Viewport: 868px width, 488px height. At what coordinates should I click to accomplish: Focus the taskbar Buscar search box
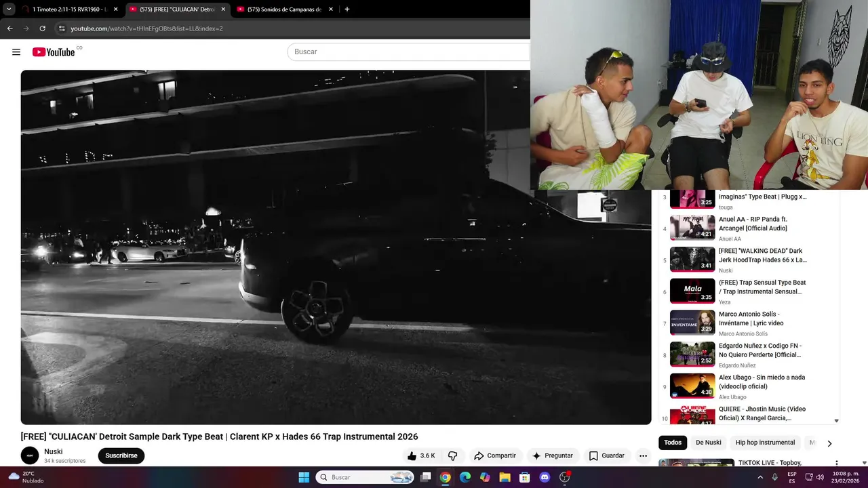tap(365, 477)
